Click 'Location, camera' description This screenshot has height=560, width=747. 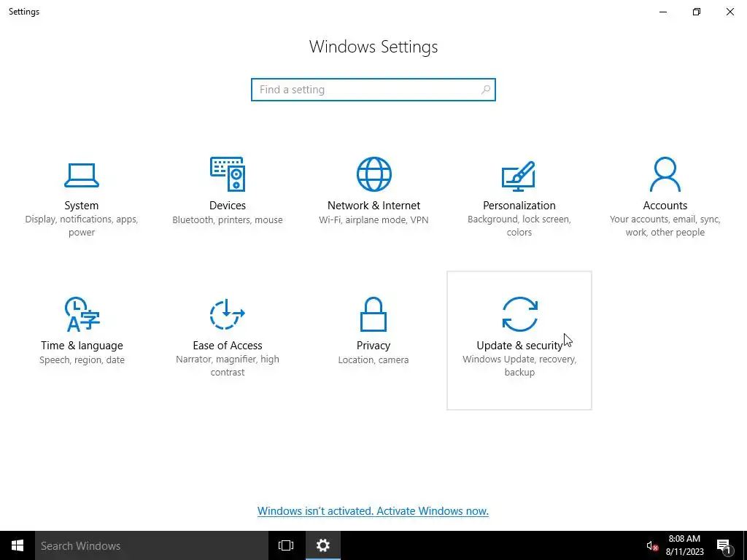tap(373, 359)
